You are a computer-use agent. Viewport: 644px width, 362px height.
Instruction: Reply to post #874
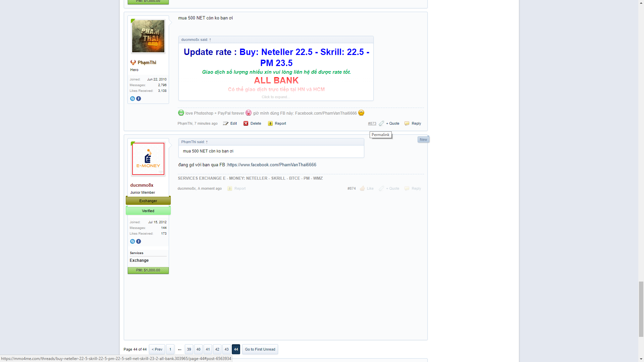point(416,188)
